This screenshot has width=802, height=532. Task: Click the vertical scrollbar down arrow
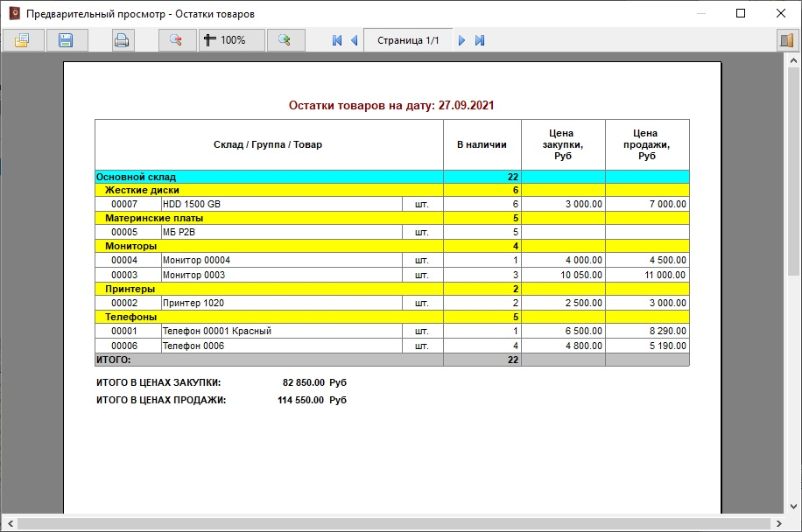(x=794, y=507)
